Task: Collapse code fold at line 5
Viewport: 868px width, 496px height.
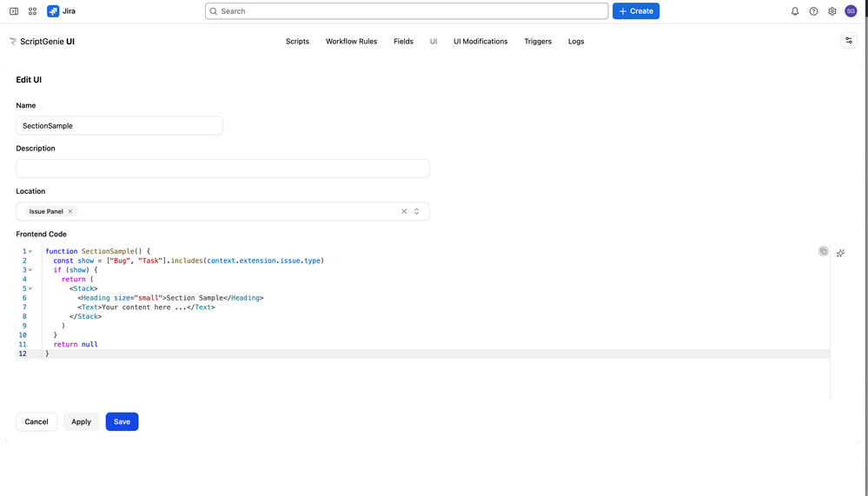Action: pyautogui.click(x=30, y=288)
